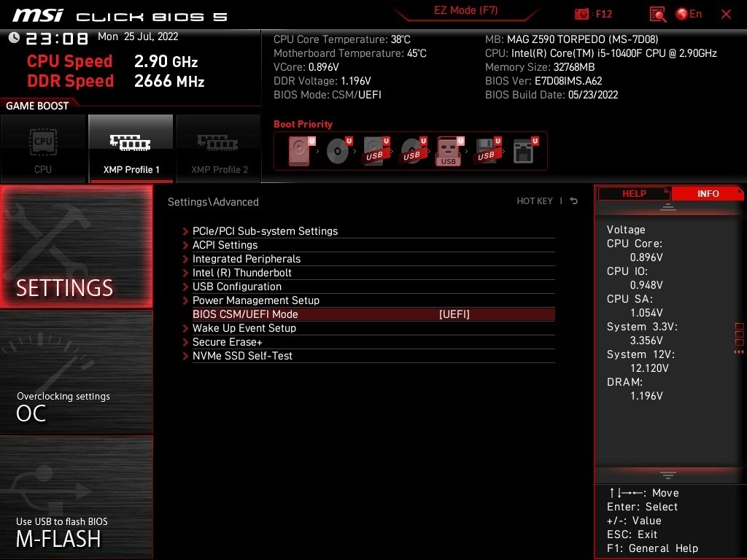Image resolution: width=747 pixels, height=560 pixels.
Task: Expand PCIe/PCI Sub-system Settings
Action: (266, 230)
